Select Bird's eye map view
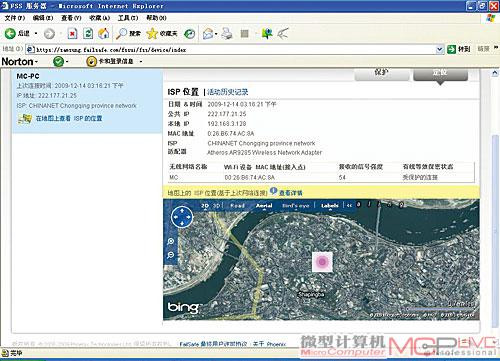 (x=296, y=206)
